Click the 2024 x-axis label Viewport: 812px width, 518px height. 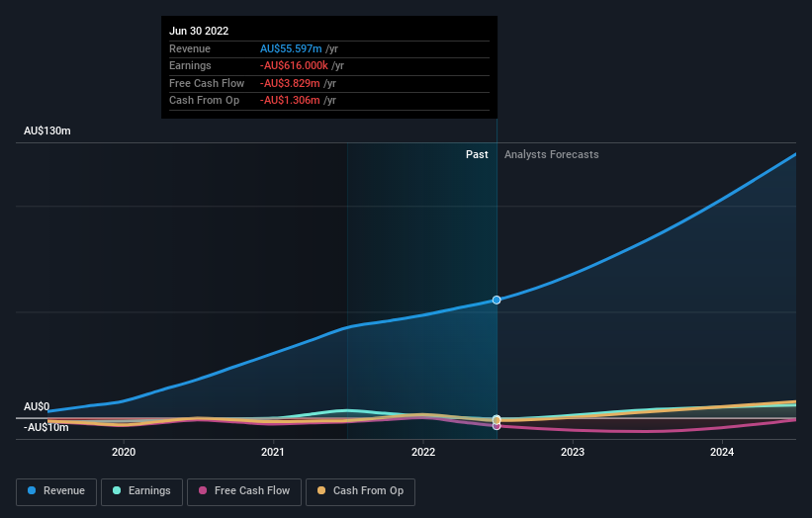tap(722, 452)
